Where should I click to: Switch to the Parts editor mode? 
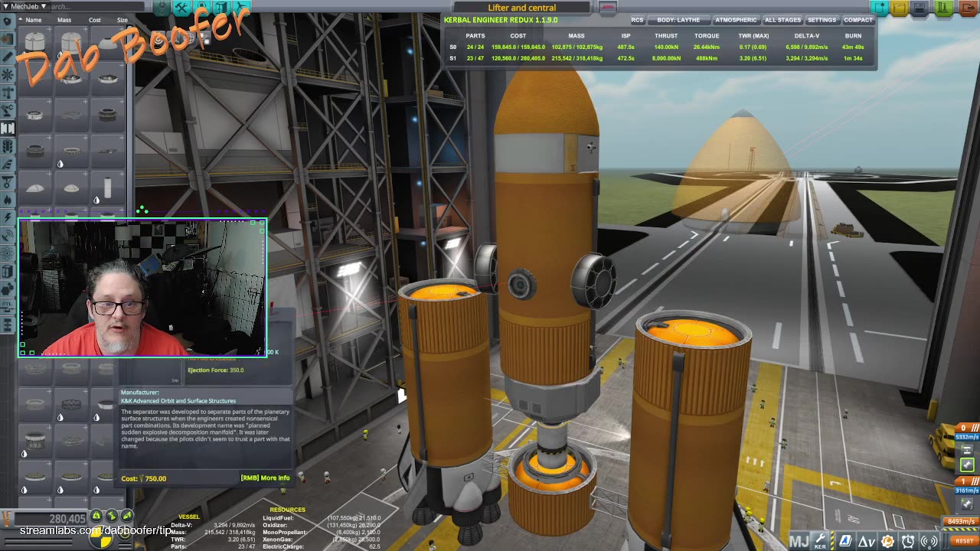pos(162,8)
